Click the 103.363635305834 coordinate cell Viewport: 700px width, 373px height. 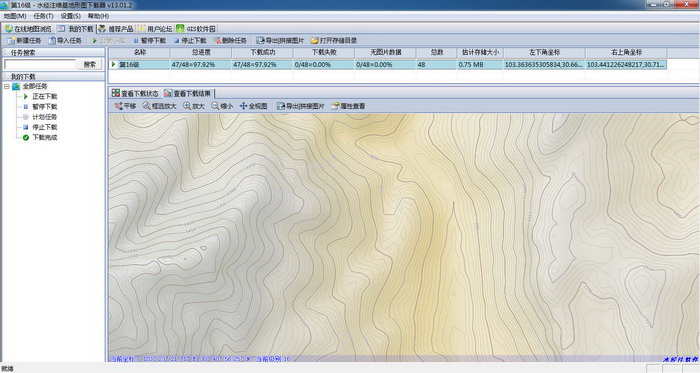coord(544,65)
